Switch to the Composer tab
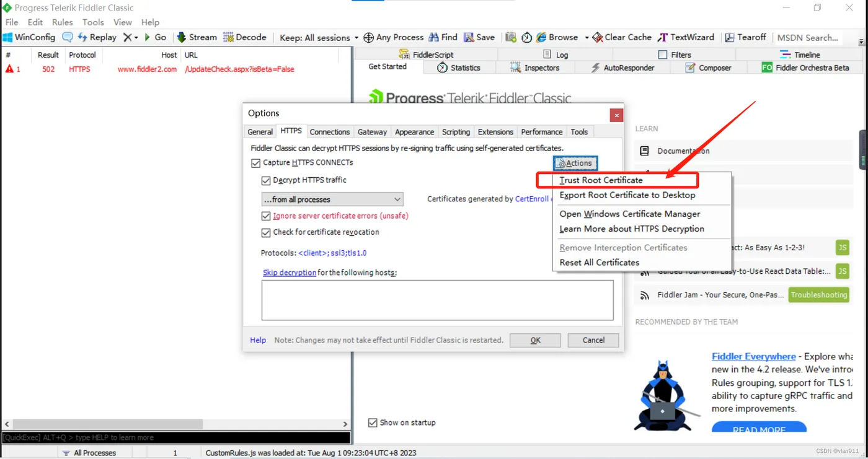868x459 pixels. tap(709, 68)
